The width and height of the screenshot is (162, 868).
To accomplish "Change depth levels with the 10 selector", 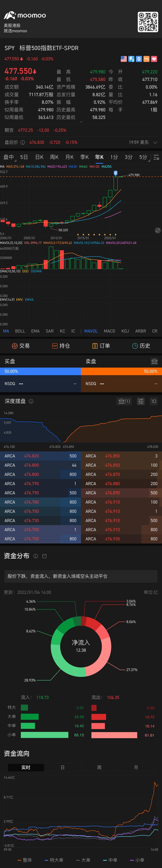I will (154, 401).
